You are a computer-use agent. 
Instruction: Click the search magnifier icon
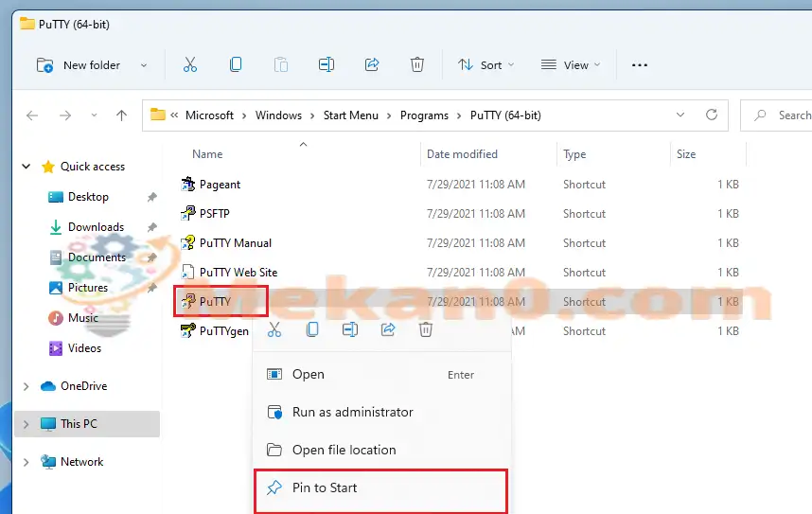point(760,115)
